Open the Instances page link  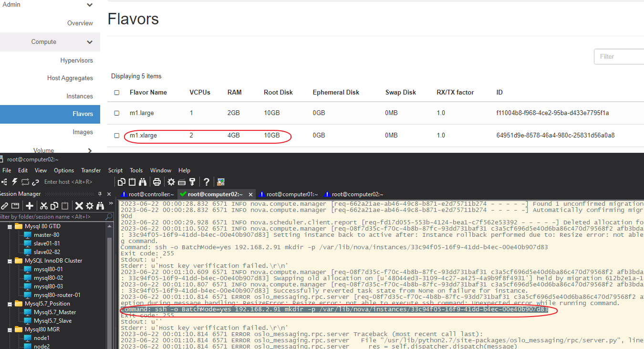(x=79, y=96)
